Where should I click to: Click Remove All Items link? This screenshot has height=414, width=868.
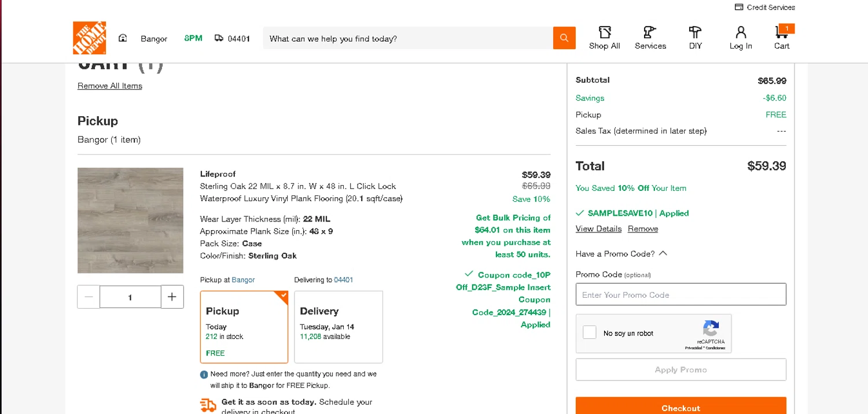click(x=110, y=86)
